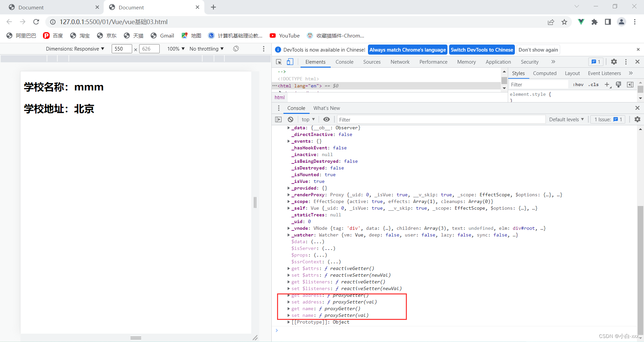Open Chrome three-dot menu
This screenshot has width=644, height=342.
[x=635, y=22]
